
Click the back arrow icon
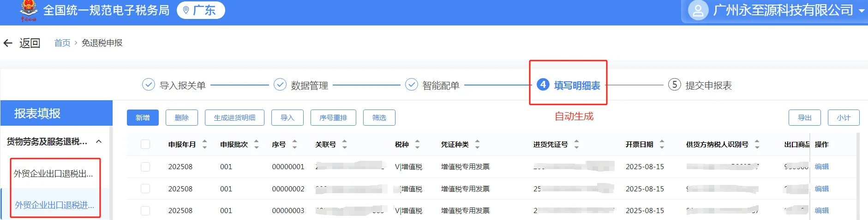click(x=8, y=43)
